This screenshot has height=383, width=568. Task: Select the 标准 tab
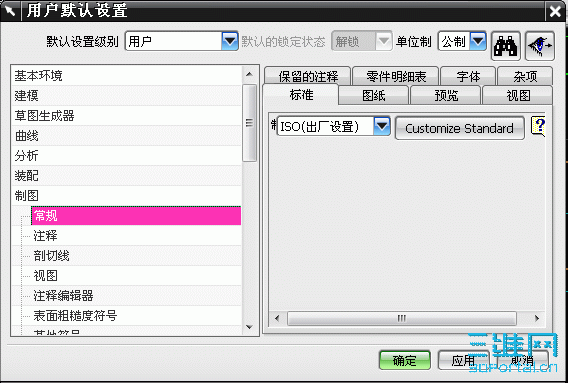301,95
